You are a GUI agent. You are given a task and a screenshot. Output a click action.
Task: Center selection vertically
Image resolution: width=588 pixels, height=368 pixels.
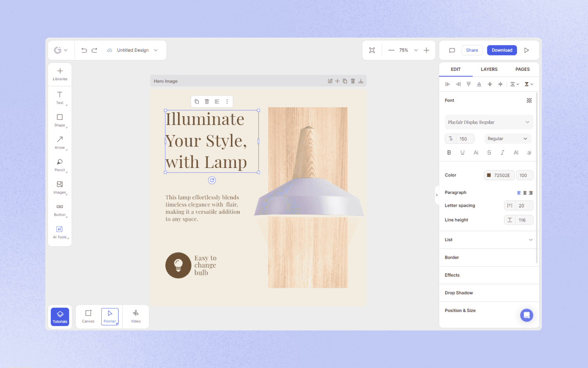tap(490, 84)
